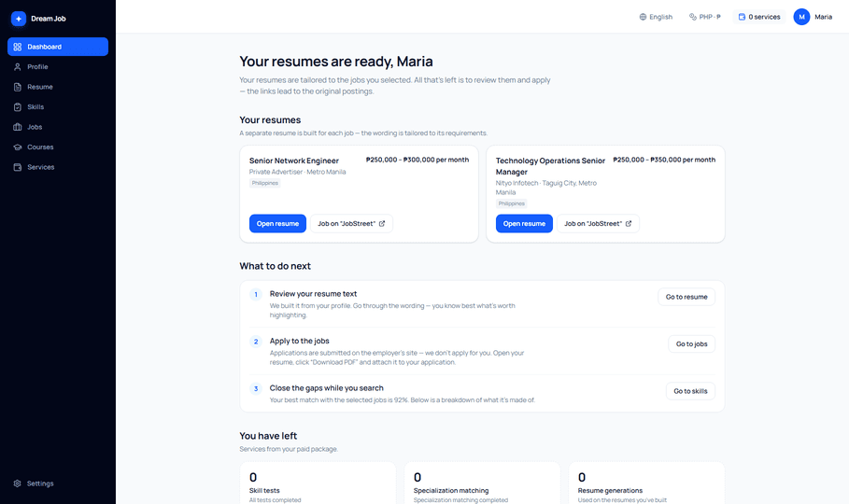Click step number 3 circle
849x504 pixels.
[256, 388]
